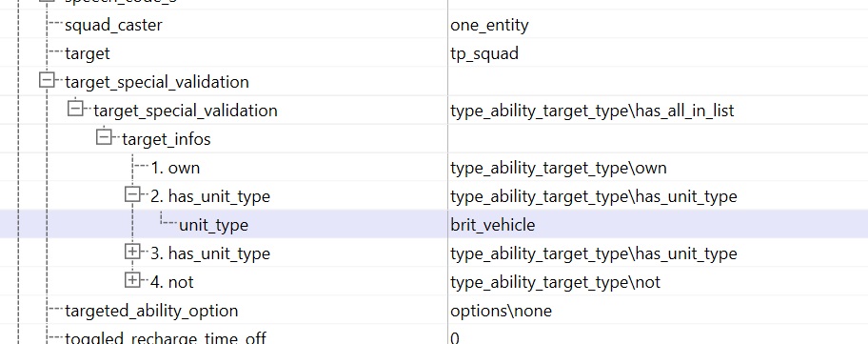Viewport: 868px width, 344px height.
Task: Expand the 4. not node
Action: tap(132, 281)
